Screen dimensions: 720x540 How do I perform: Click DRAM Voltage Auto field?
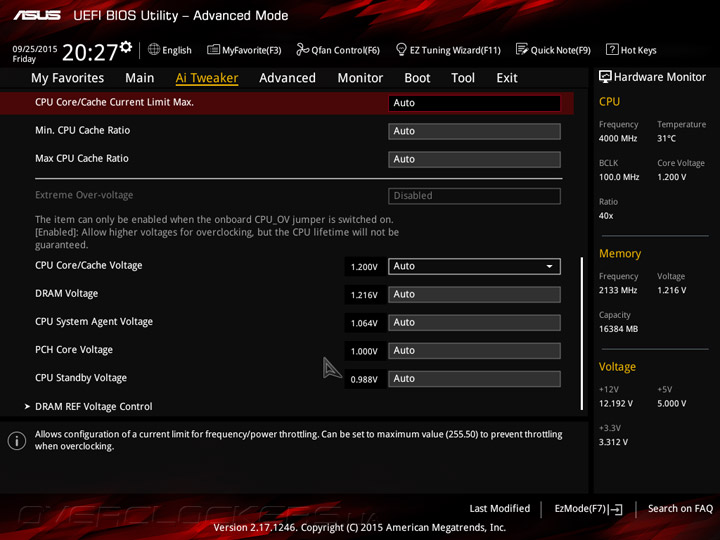pos(474,294)
